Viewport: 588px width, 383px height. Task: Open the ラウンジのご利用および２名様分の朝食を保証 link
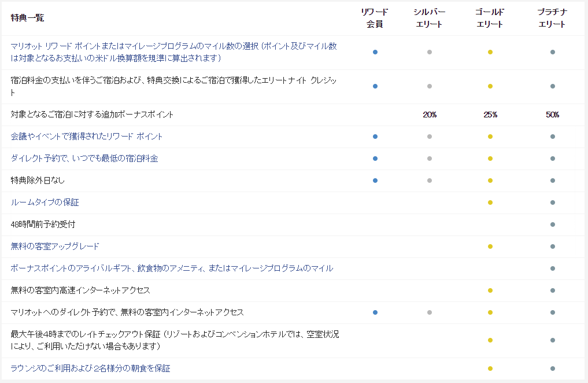tap(88, 367)
